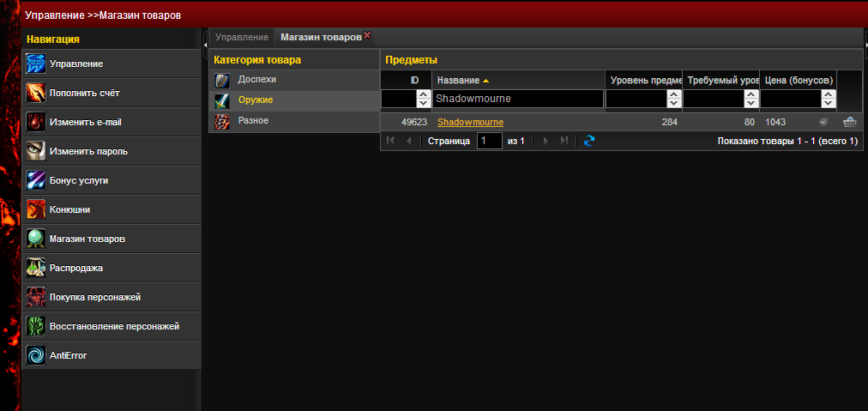This screenshot has width=868, height=411.
Task: Click the Разное category icon
Action: coord(222,121)
